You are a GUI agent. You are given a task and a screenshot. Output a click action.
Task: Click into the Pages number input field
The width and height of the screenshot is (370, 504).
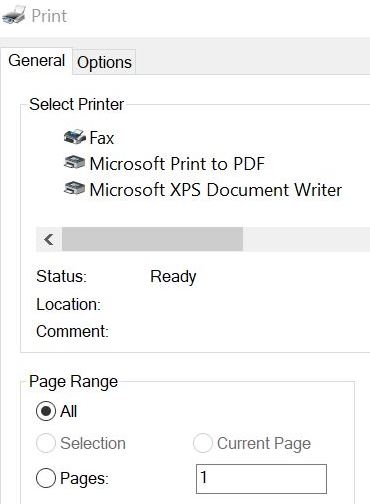[261, 479]
